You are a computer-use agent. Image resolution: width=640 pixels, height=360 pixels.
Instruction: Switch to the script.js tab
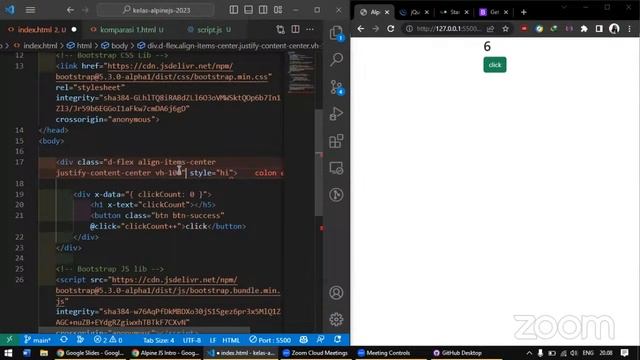[x=209, y=29]
